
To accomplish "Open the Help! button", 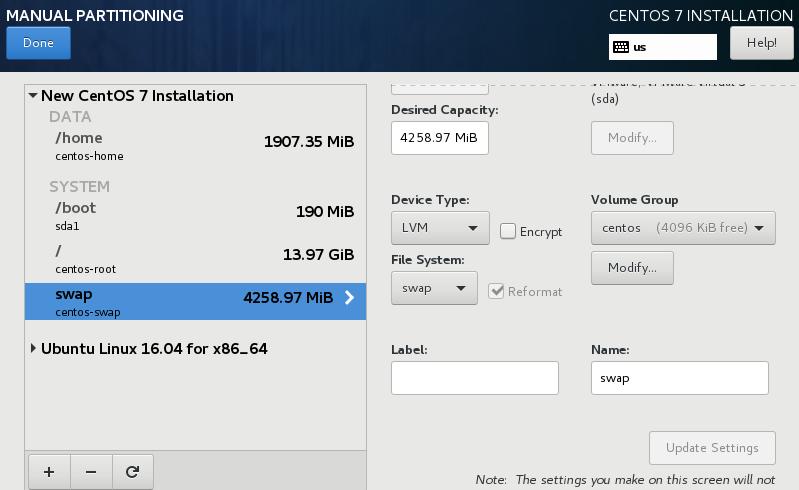I will [761, 43].
